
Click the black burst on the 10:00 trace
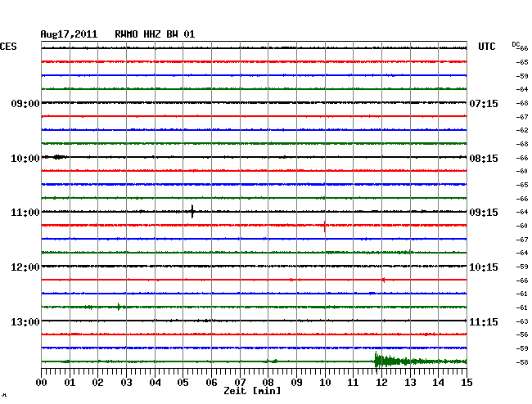(60, 157)
